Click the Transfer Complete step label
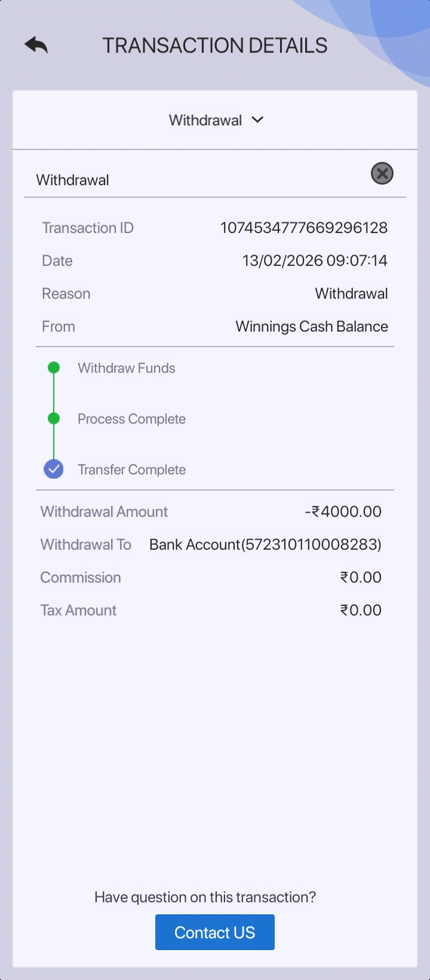The image size is (430, 980). pos(131,470)
